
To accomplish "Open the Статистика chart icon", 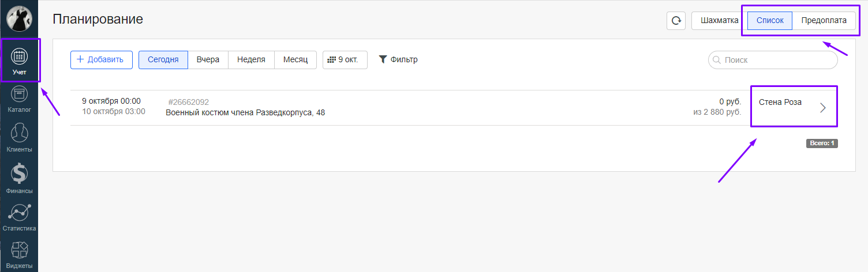I will click(x=20, y=214).
